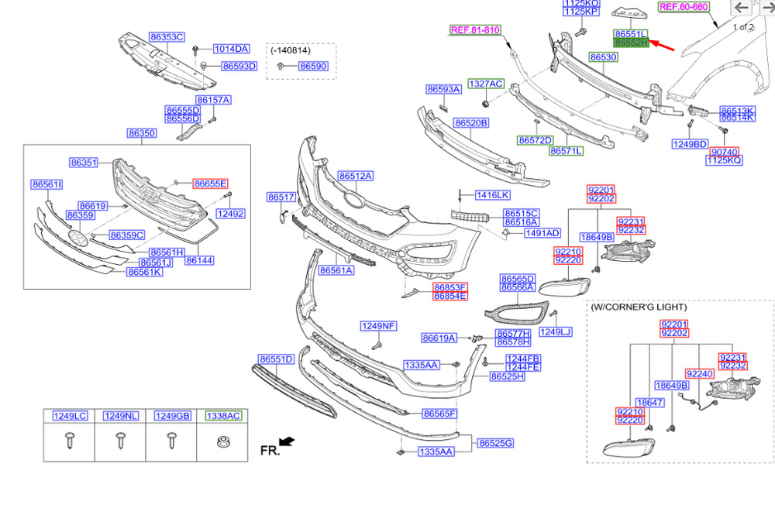
Task: Choose part number 86561H
Action: tap(167, 253)
